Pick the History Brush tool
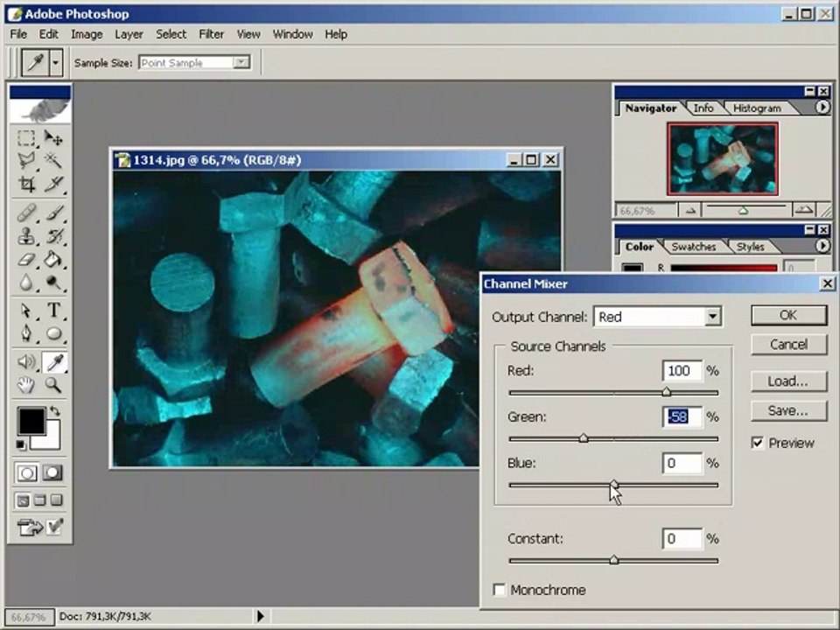Viewport: 840px width, 630px height. [53, 236]
